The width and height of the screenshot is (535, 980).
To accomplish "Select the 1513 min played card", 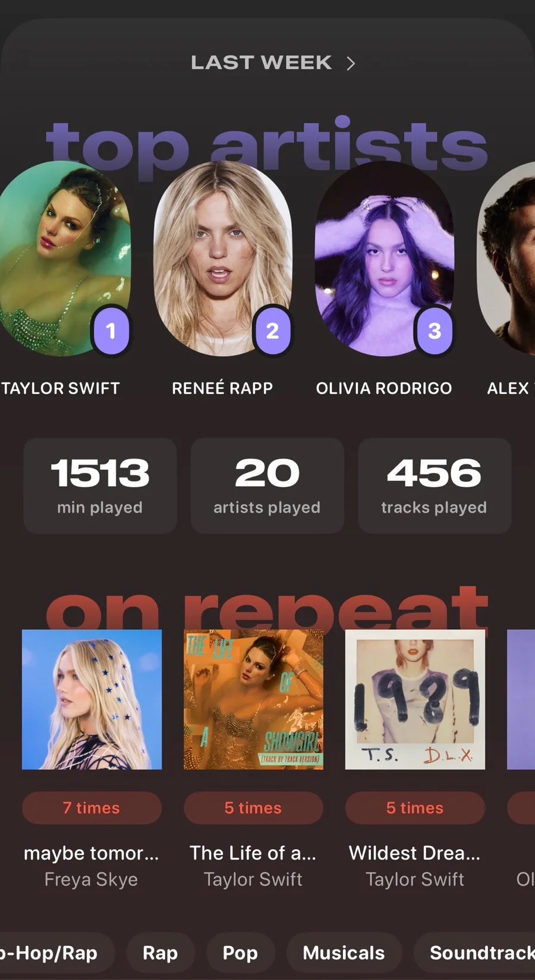I will pyautogui.click(x=100, y=486).
